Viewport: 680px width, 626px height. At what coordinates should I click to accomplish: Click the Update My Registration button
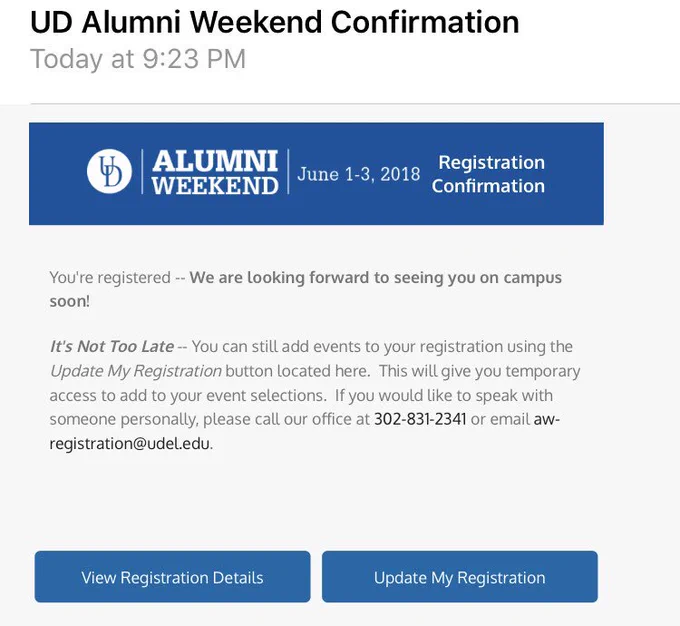[460, 577]
